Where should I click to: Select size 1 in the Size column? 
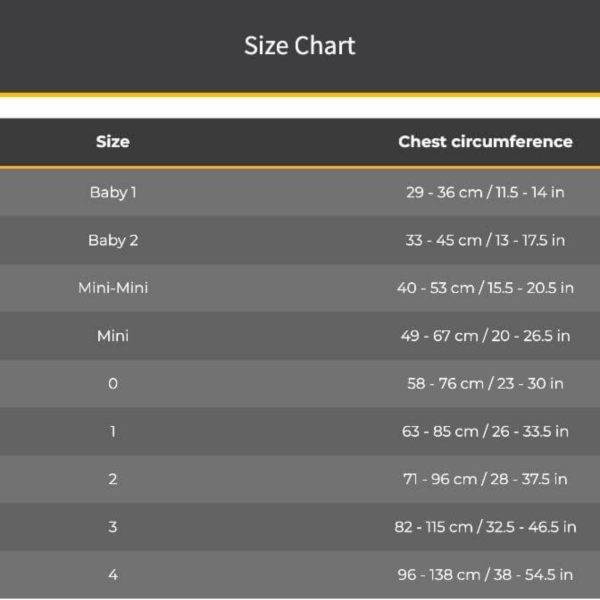tap(112, 432)
